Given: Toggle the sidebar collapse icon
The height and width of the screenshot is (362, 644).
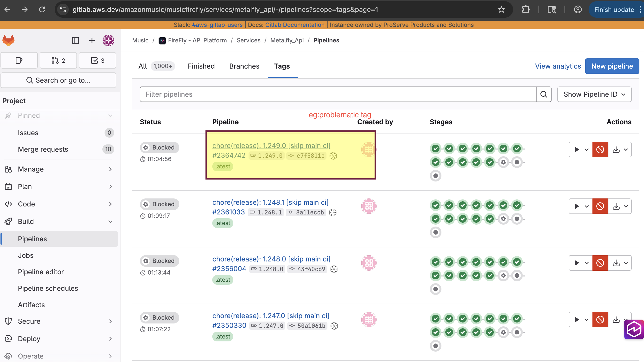Looking at the screenshot, I should point(75,40).
